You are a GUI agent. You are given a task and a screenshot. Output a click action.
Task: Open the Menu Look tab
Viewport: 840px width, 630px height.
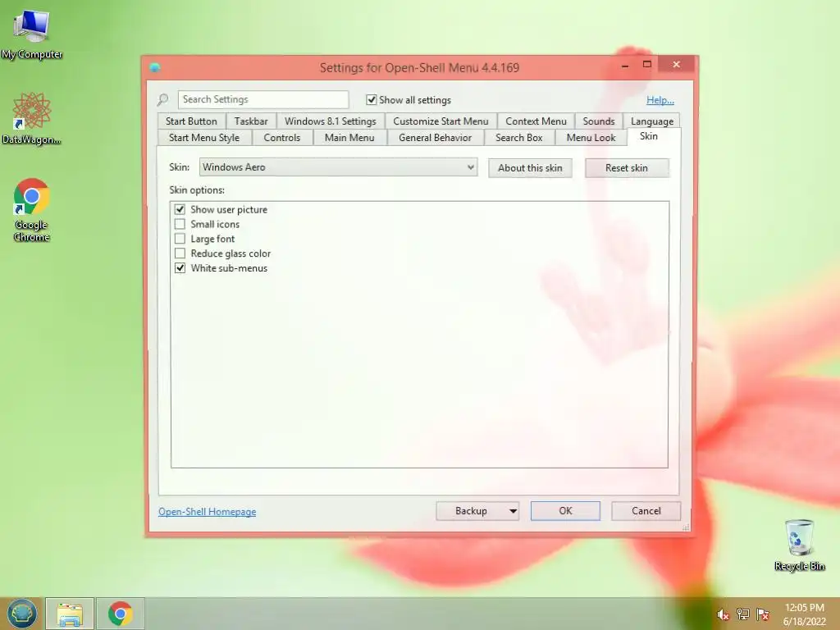[x=591, y=138]
